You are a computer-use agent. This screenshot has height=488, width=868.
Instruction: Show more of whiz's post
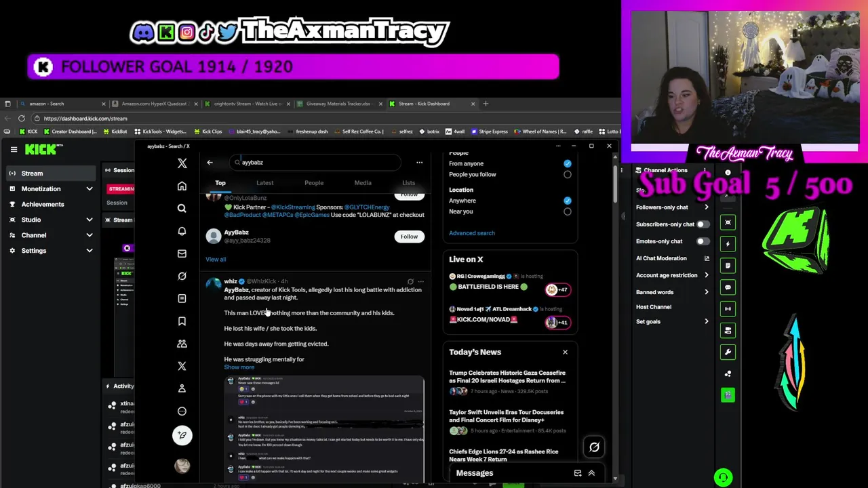[x=239, y=367]
